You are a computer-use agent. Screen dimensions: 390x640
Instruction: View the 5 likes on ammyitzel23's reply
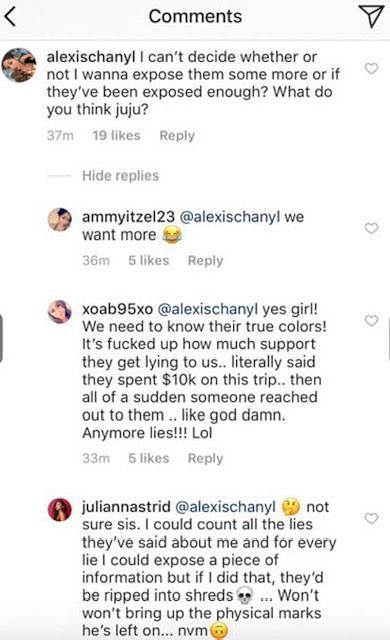(148, 260)
